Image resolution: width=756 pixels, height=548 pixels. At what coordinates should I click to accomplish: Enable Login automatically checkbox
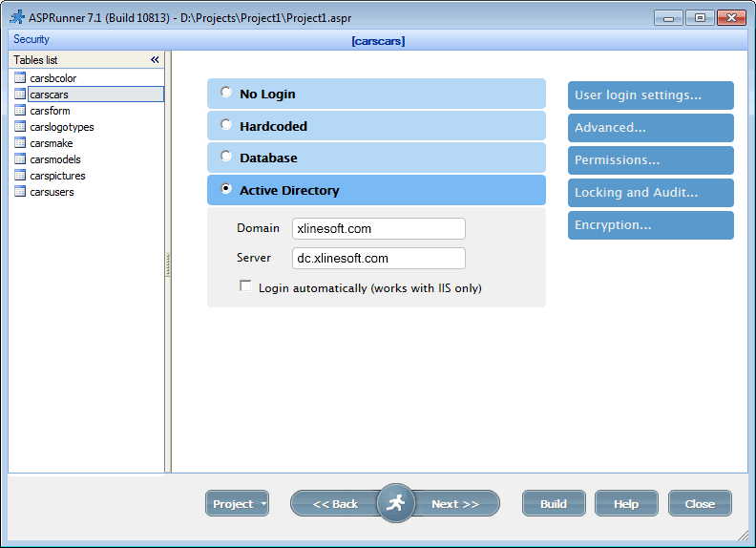pos(245,286)
